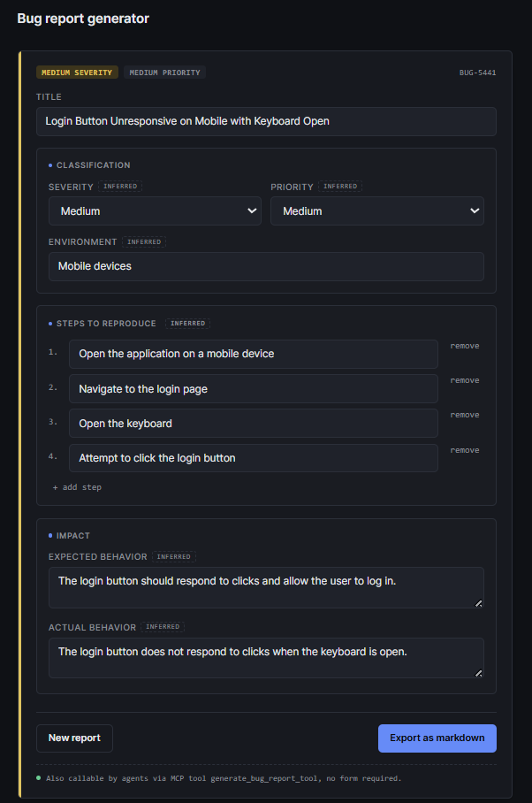Edit step 1 'Open the application on a mobile device'
Viewport: 532px width, 803px height.
254,354
